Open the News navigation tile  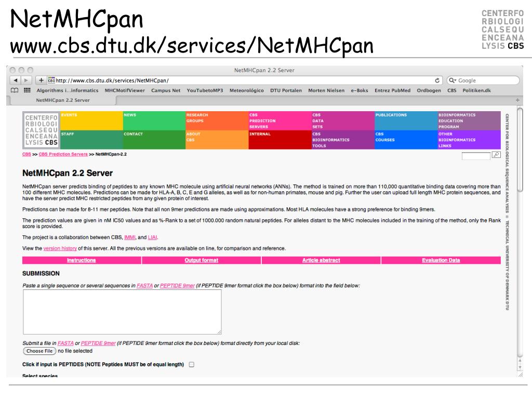coord(154,121)
